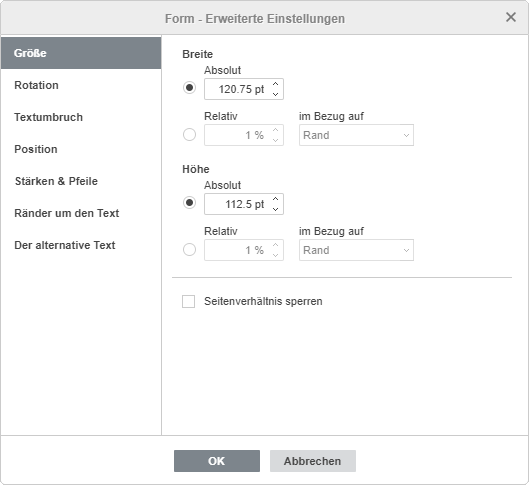Increase Breite relative percent with up arrow
The height and width of the screenshot is (485, 529).
click(275, 130)
